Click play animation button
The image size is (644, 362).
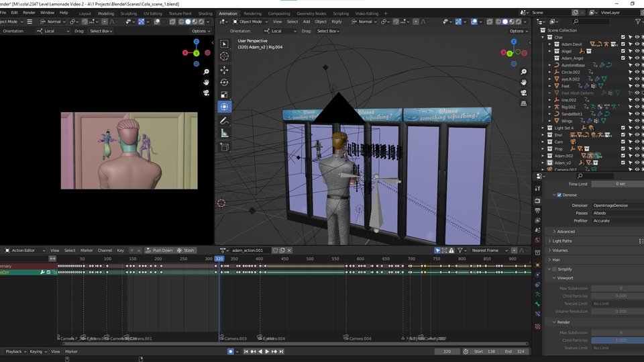coord(267,352)
